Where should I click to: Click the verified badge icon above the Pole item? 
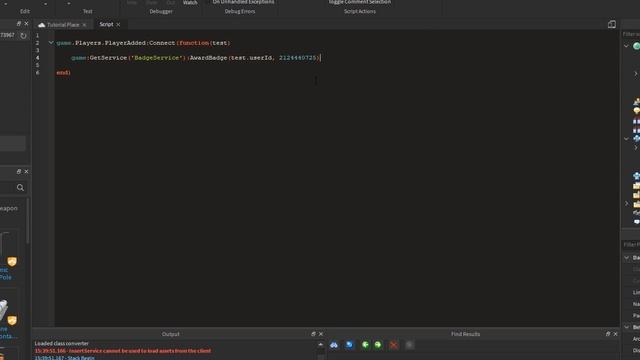click(x=12, y=262)
